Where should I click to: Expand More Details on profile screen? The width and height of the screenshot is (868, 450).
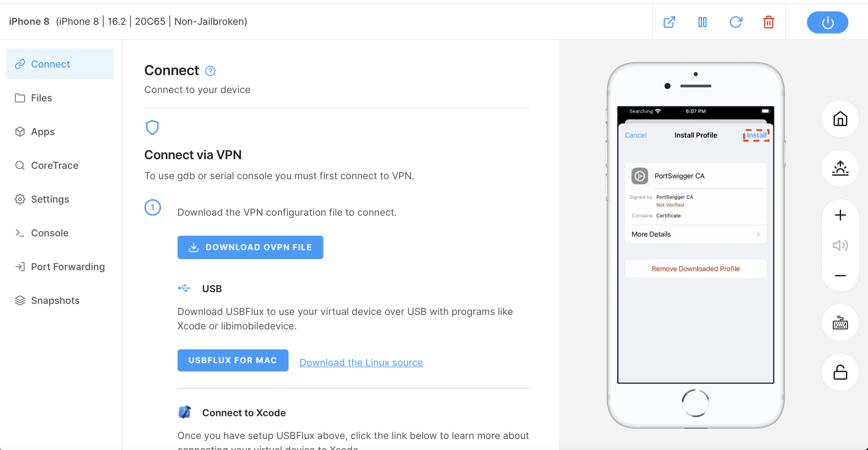[695, 234]
